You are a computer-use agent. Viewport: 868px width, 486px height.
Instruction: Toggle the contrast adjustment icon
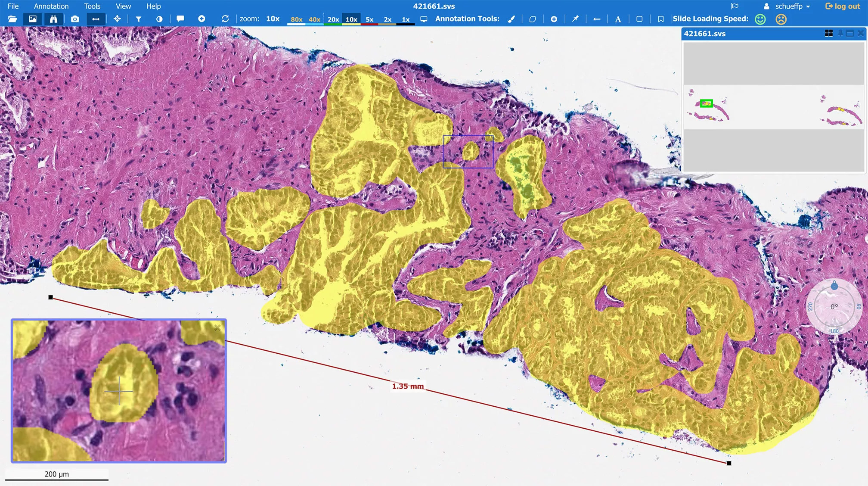tap(159, 19)
